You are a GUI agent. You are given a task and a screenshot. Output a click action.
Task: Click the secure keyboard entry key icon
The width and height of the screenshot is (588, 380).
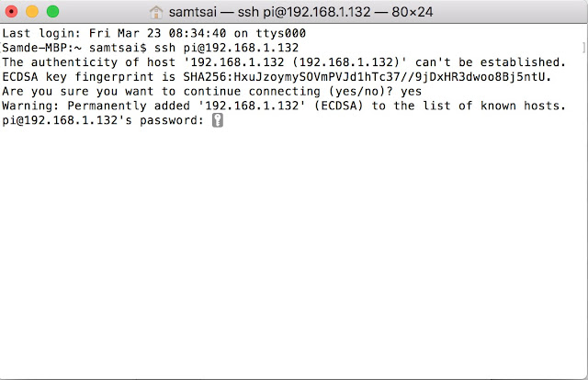coord(218,120)
